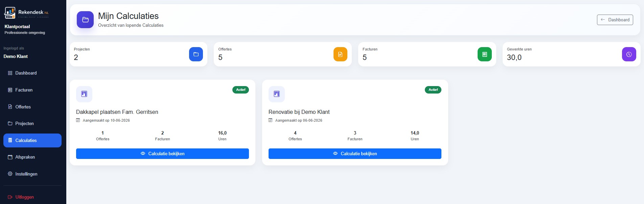Click the Facturen icon in sidebar

coord(10,90)
